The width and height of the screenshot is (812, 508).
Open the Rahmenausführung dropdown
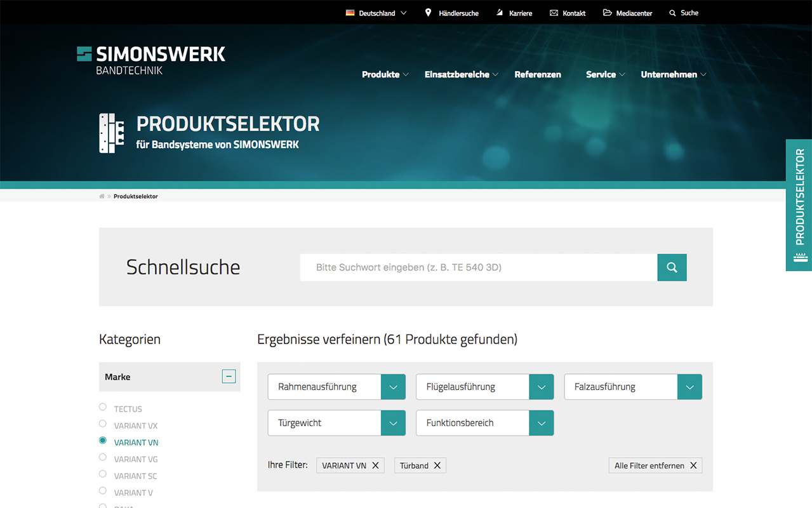click(336, 387)
